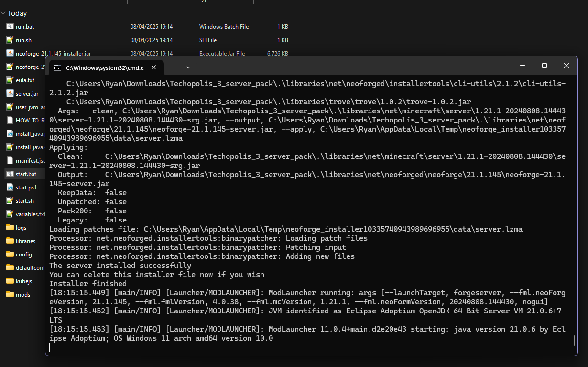This screenshot has width=588, height=367.
Task: Maximize the terminal window
Action: [544, 66]
